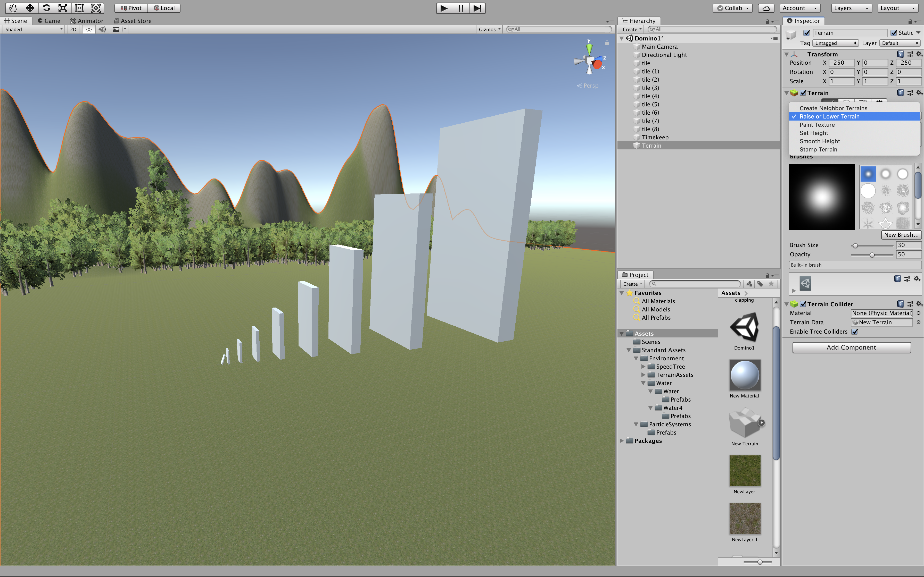Expand the Packages folder
This screenshot has height=577, width=924.
622,441
